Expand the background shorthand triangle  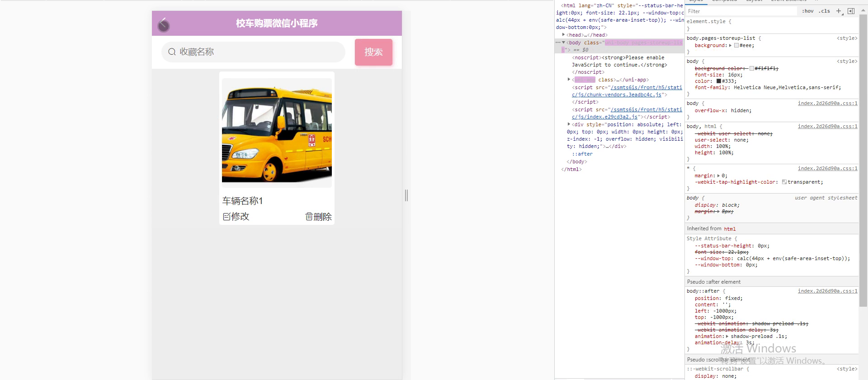(730, 45)
